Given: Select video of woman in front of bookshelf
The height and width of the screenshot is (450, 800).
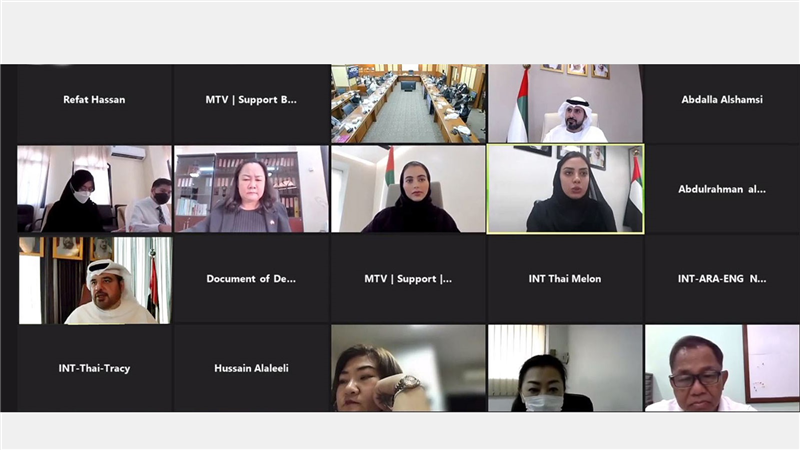Looking at the screenshot, I should coord(252,189).
